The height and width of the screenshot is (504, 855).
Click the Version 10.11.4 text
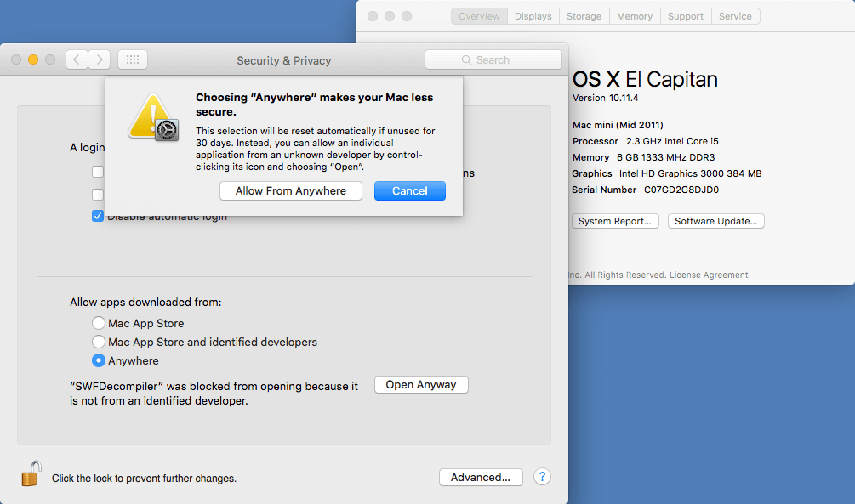click(x=605, y=98)
